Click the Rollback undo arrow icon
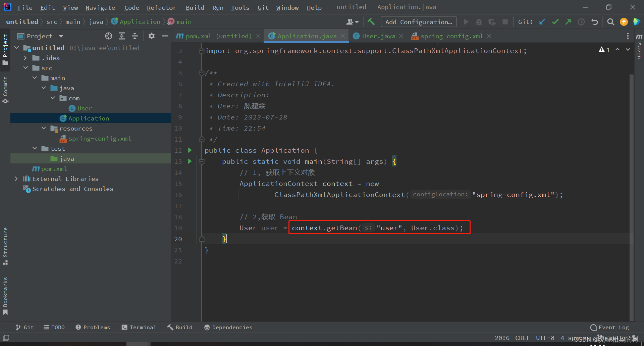Screen dimensions: 644x346 point(595,22)
